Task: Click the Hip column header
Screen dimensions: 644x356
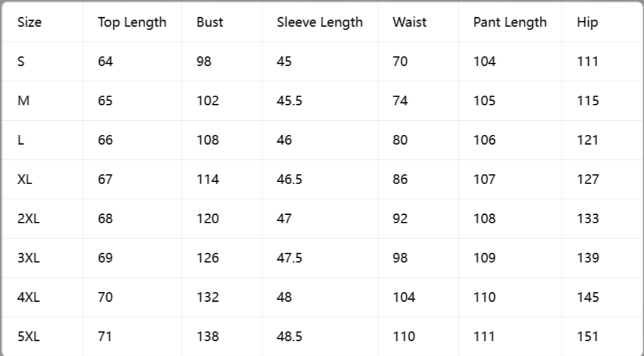Action: (x=587, y=22)
